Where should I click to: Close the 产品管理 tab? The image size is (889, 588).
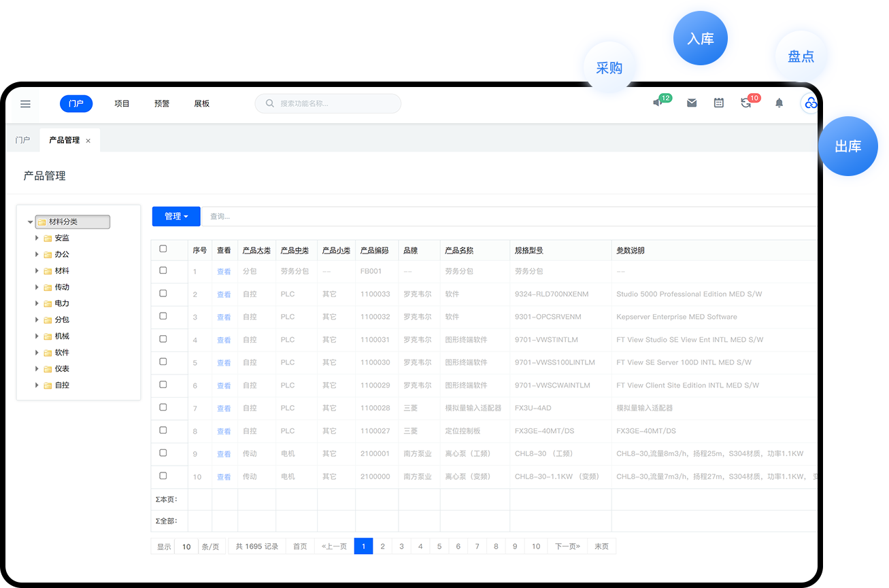point(88,141)
